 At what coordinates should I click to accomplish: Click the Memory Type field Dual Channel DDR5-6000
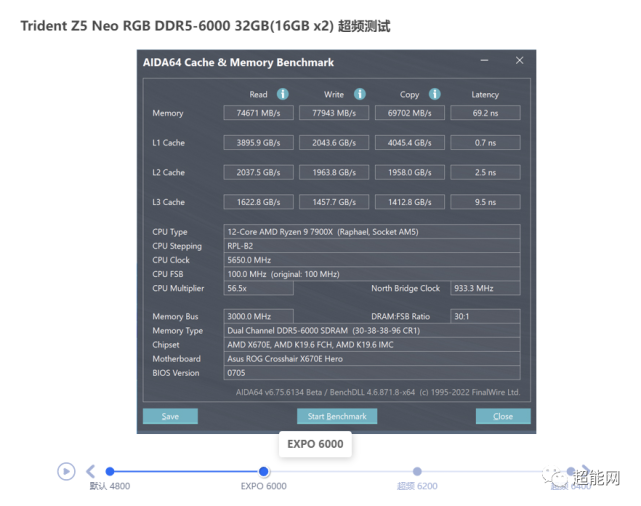tap(372, 330)
